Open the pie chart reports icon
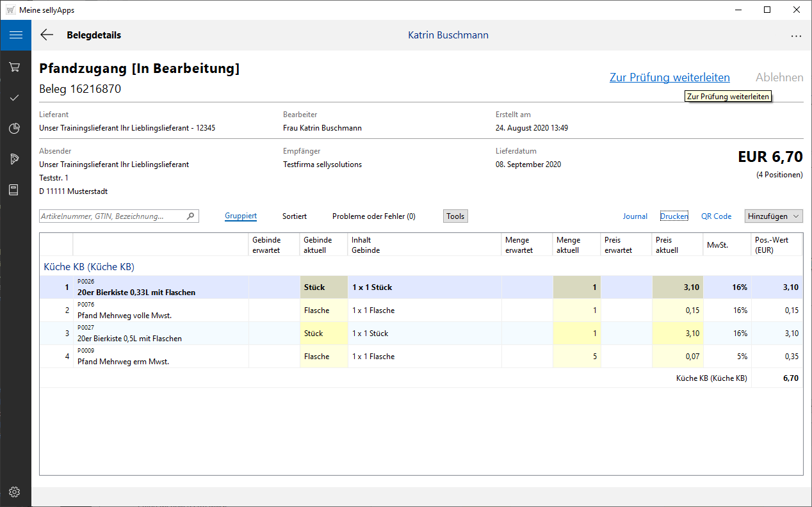This screenshot has height=507, width=812. coord(15,129)
